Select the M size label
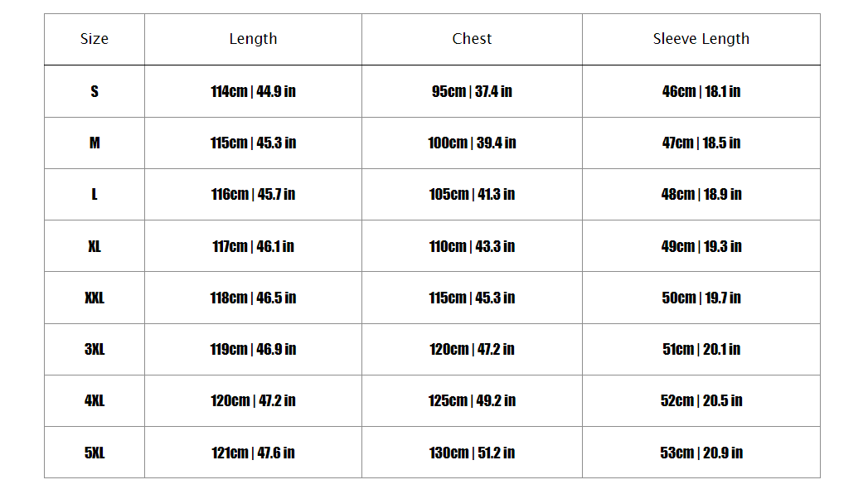Image resolution: width=868 pixels, height=499 pixels. click(95, 143)
